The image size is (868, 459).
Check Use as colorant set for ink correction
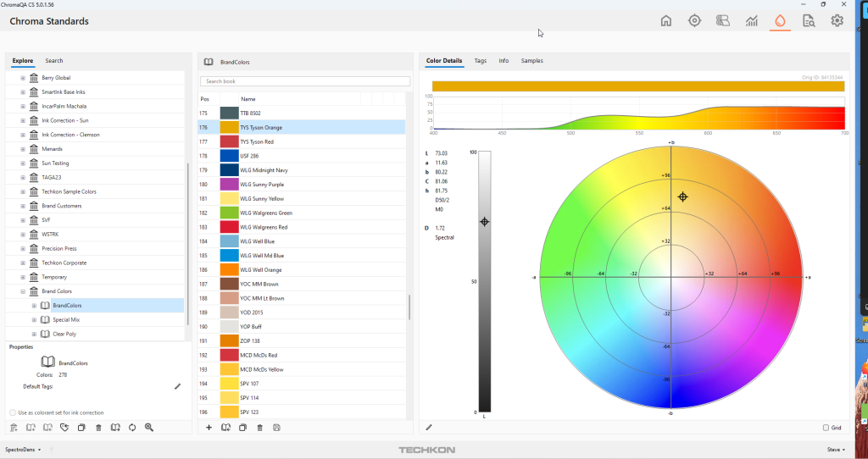click(13, 412)
